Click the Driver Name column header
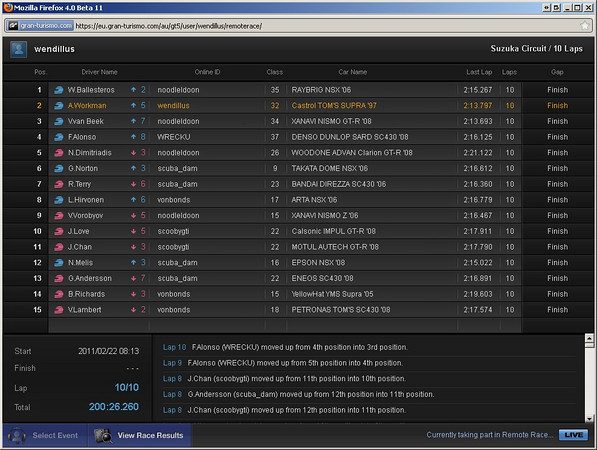 pyautogui.click(x=99, y=72)
